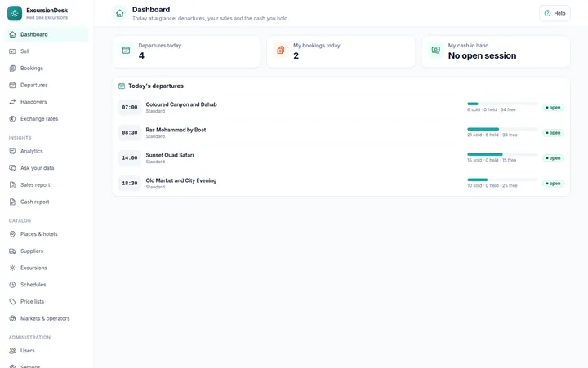Open the Old Market and City Evening departure
The image size is (588, 368).
pyautogui.click(x=341, y=184)
